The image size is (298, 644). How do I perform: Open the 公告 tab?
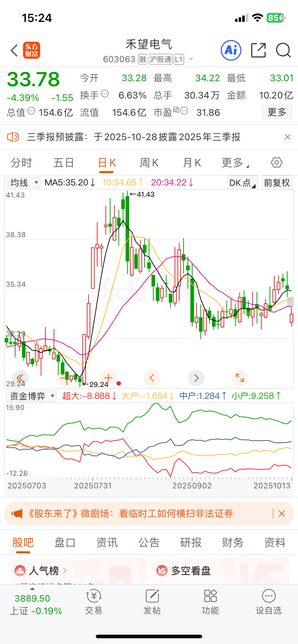click(149, 543)
